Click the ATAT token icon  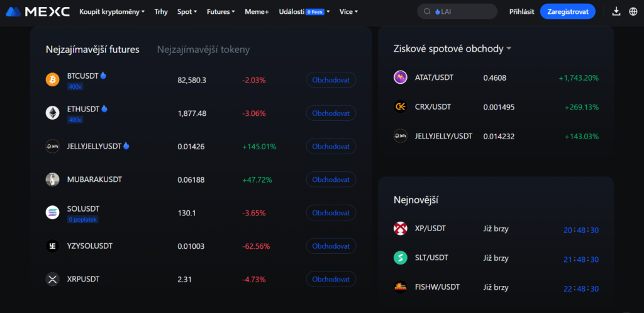pos(401,77)
